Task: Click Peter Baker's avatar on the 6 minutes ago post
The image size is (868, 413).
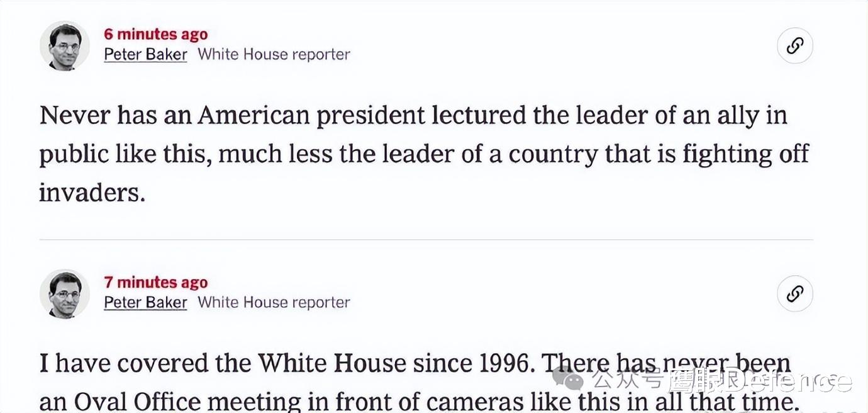Action: pyautogui.click(x=65, y=46)
